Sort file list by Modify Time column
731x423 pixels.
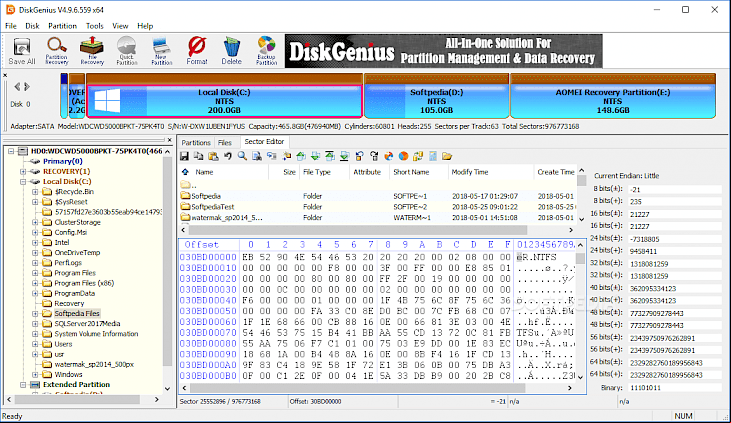tap(490, 172)
